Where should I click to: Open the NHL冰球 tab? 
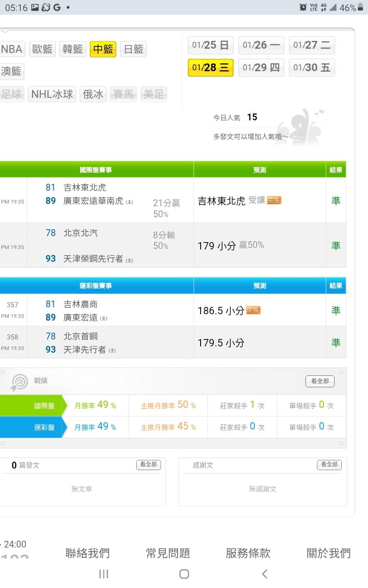coord(52,94)
